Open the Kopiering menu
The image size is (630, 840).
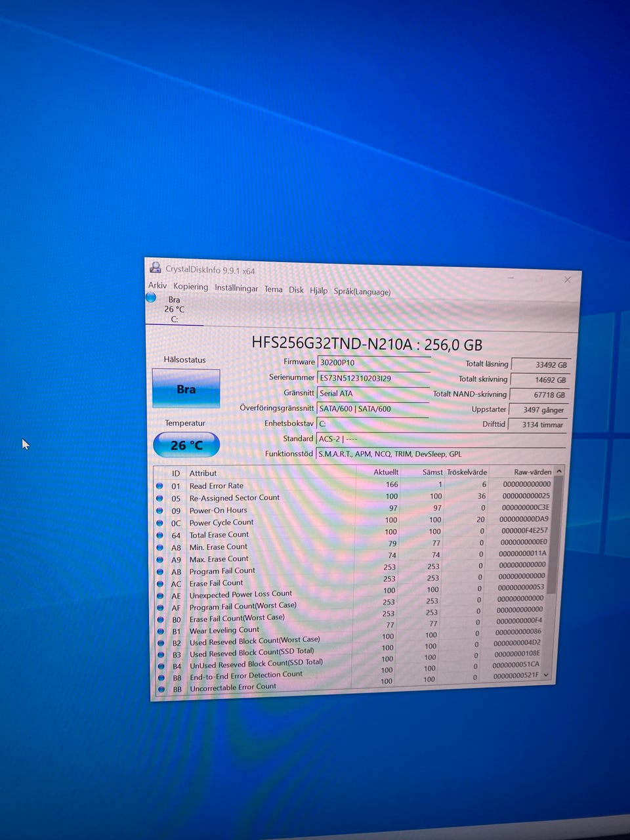(x=190, y=287)
